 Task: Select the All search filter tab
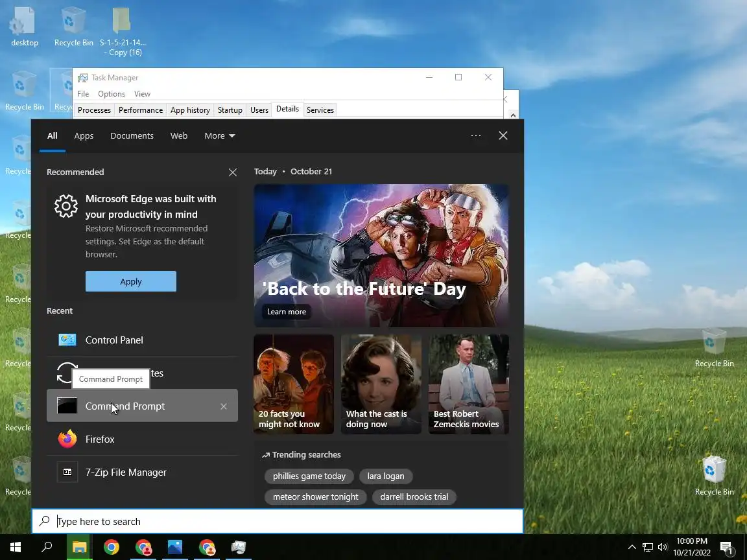(53, 135)
